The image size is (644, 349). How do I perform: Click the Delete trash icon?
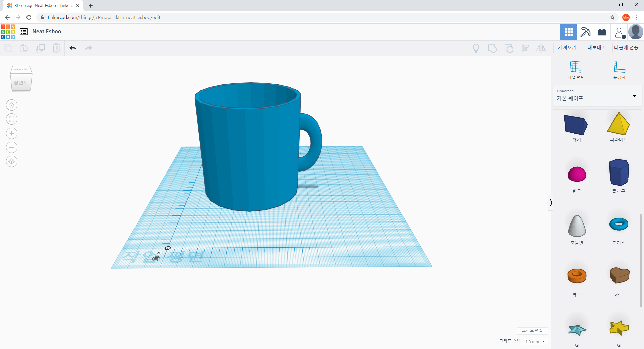point(56,48)
